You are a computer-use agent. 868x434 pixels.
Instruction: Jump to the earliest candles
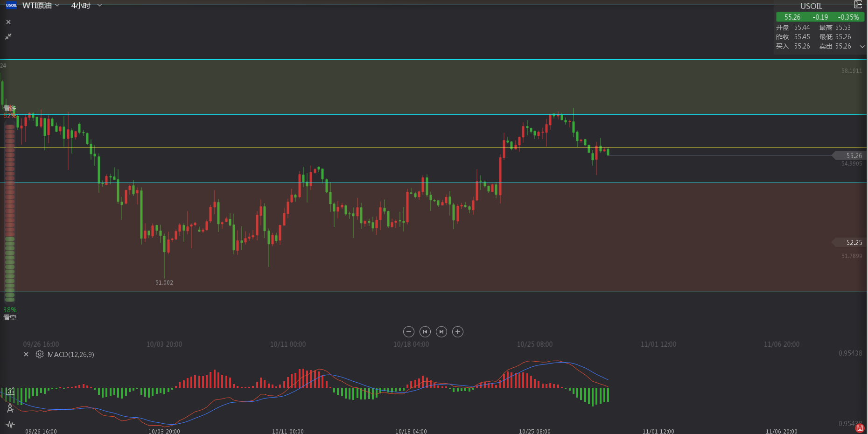click(425, 332)
